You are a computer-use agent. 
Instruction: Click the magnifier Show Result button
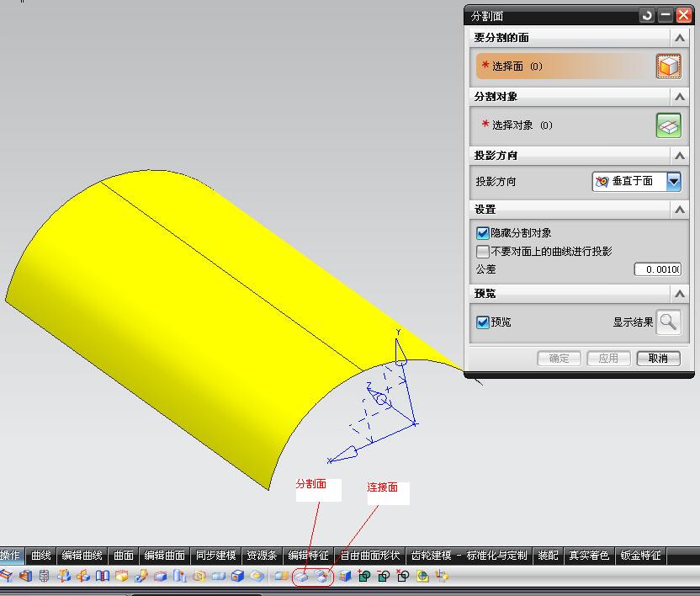(668, 322)
